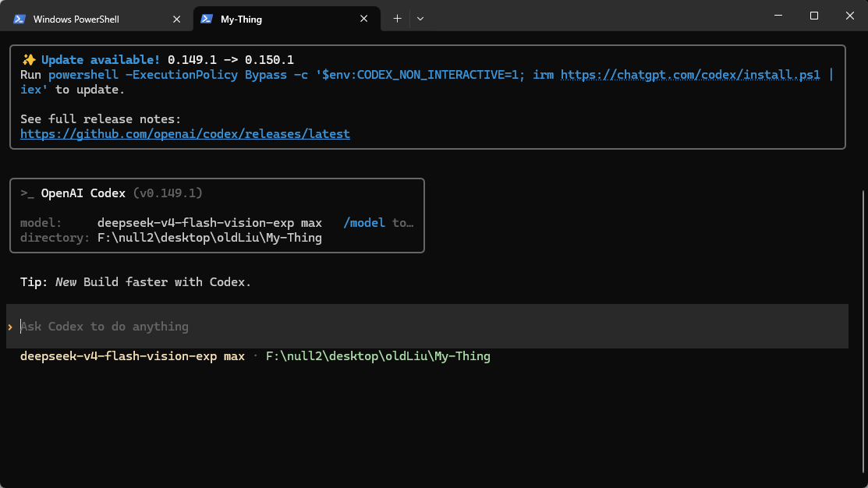Close the Windows Terminal window

click(x=850, y=16)
